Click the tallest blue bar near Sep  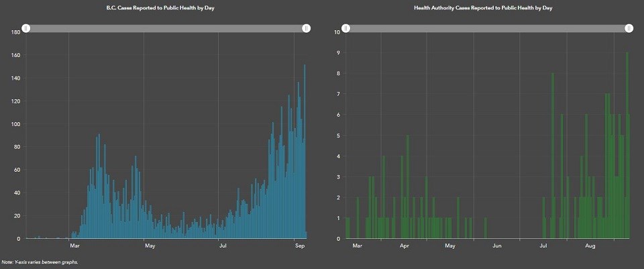point(305,151)
